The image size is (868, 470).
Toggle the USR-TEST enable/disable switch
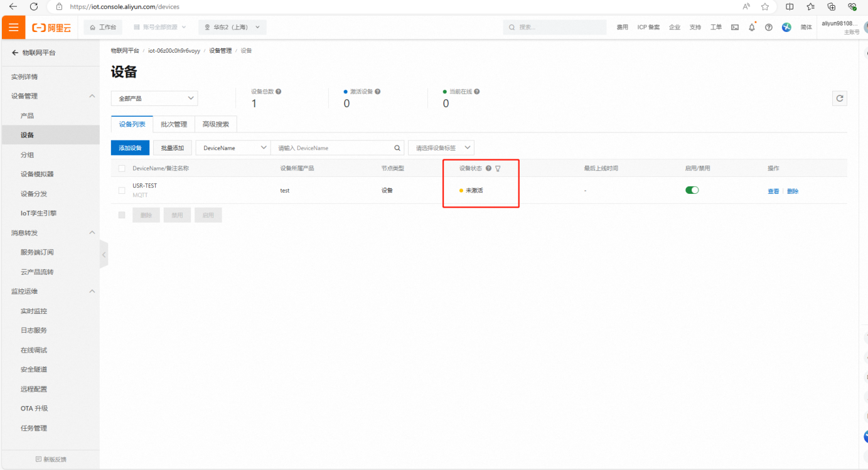point(692,190)
